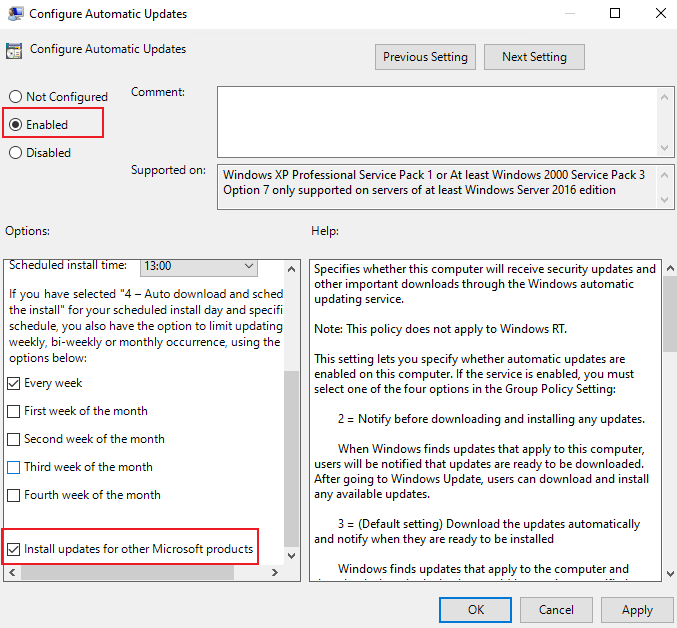Check Second week of the month
Viewport: 677px width, 628px height.
14,439
